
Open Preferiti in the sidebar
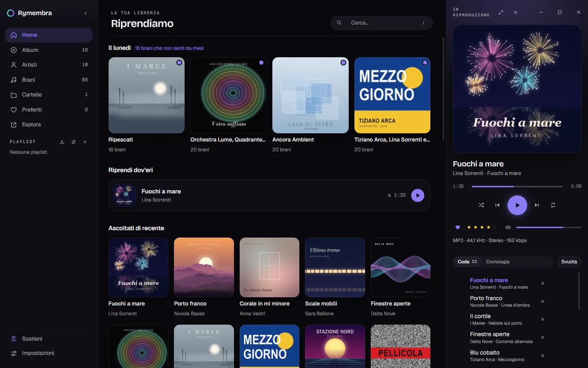tap(49, 110)
